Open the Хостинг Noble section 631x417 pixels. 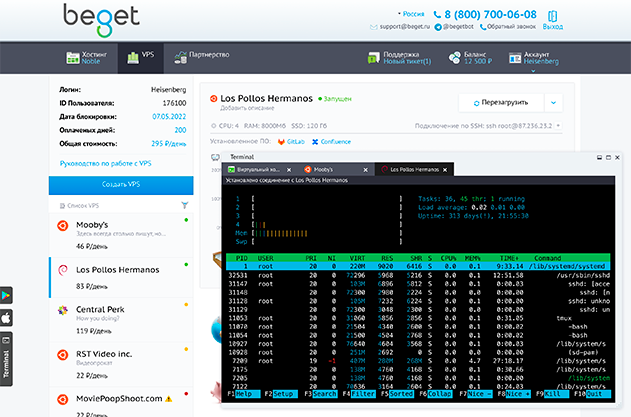(87, 58)
